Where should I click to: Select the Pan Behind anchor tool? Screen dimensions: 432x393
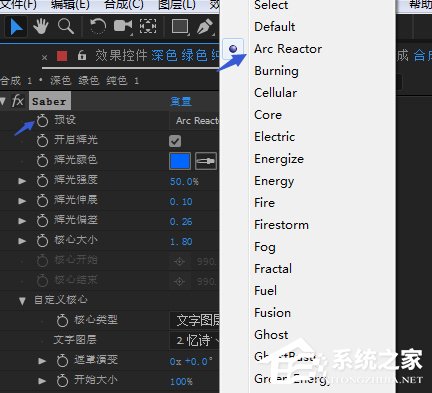coord(148,26)
